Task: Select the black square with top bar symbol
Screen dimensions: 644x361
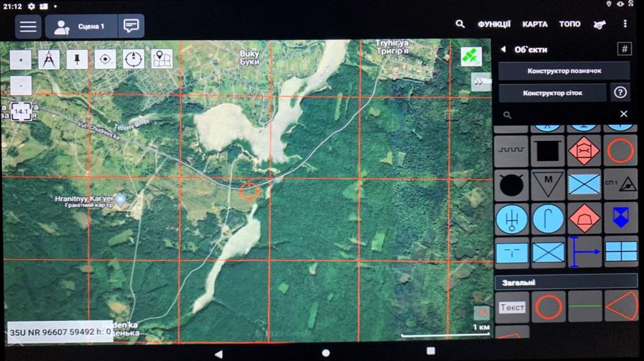Action: [548, 151]
